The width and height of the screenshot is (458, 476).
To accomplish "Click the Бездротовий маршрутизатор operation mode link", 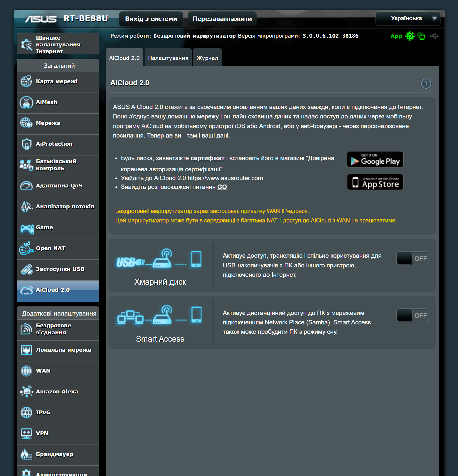I will point(195,36).
